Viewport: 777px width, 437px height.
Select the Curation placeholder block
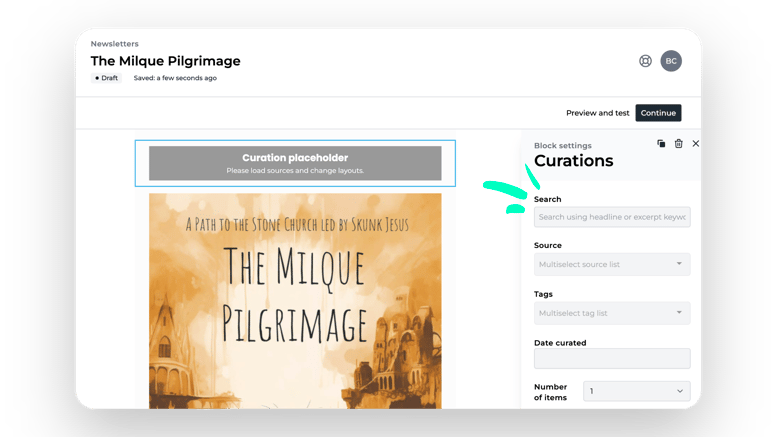295,163
